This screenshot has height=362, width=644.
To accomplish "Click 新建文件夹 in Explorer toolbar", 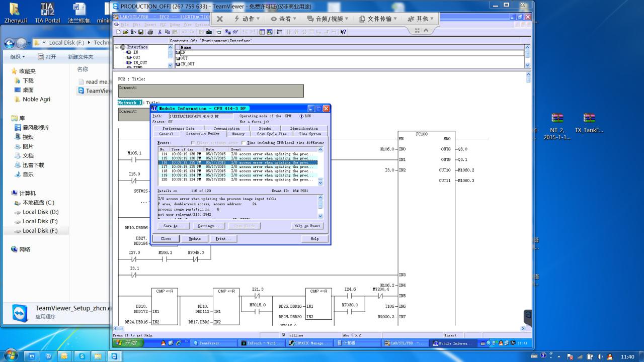I will 80,57.
